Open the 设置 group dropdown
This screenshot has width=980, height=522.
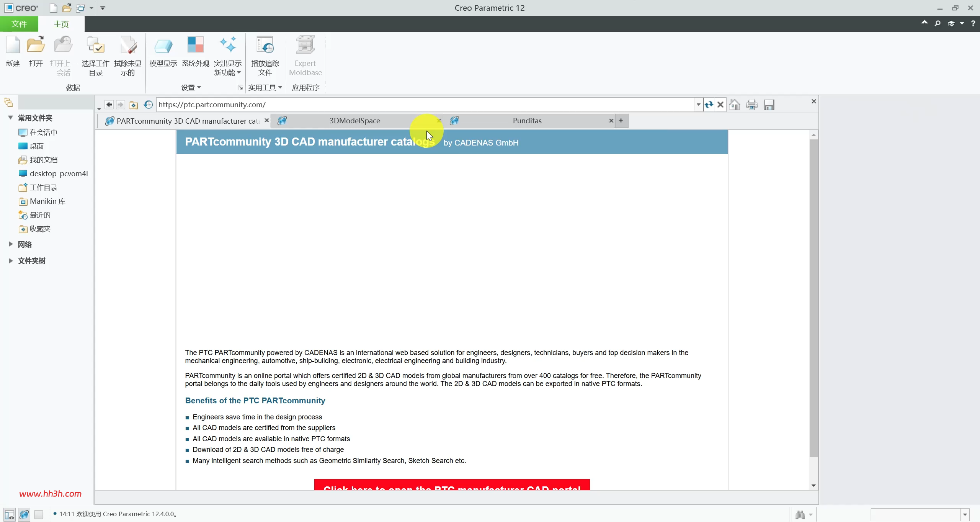[x=191, y=88]
